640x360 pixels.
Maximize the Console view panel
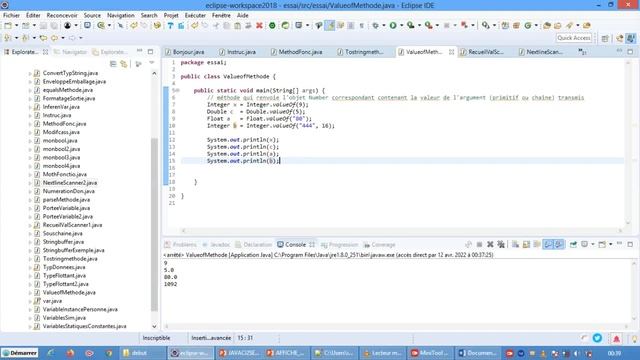click(x=630, y=244)
